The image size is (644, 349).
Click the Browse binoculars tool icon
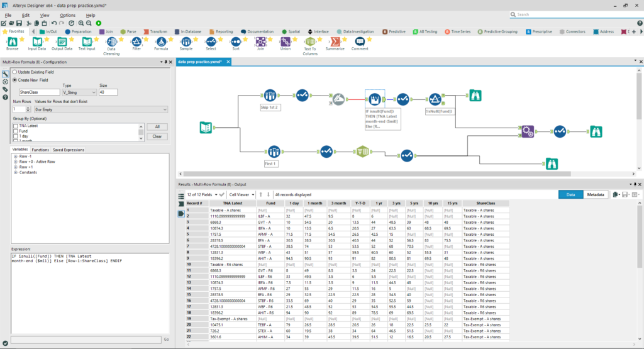[12, 42]
